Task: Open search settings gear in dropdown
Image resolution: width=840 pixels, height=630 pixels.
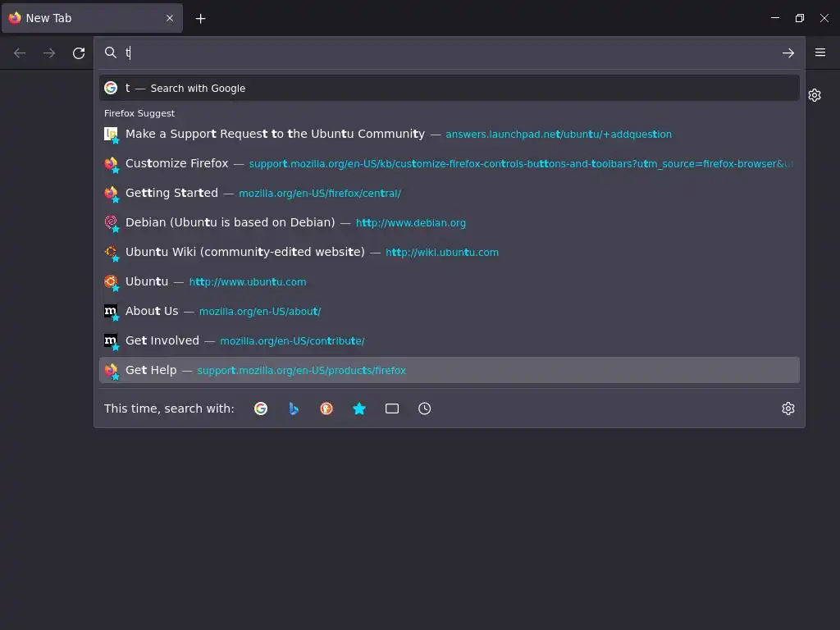Action: pyautogui.click(x=787, y=409)
